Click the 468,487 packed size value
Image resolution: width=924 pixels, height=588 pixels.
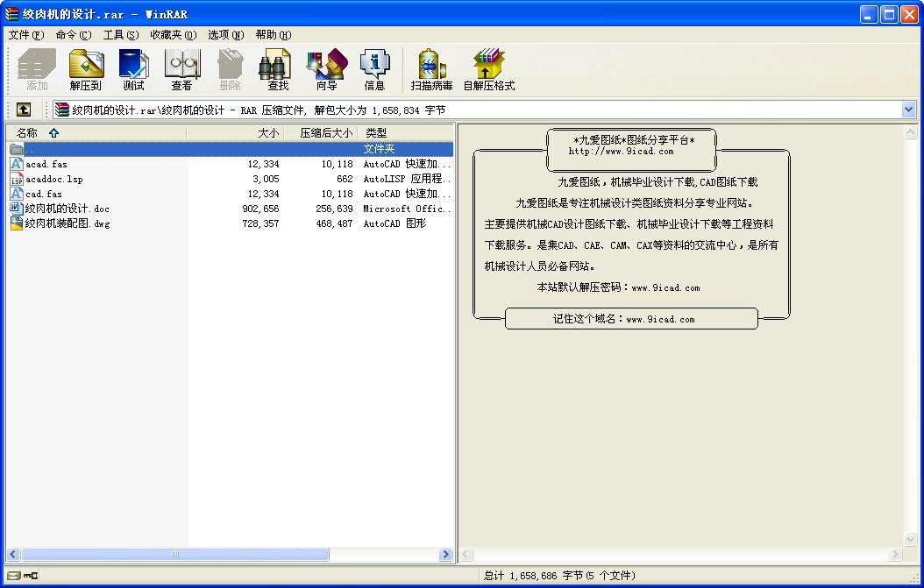tap(334, 223)
